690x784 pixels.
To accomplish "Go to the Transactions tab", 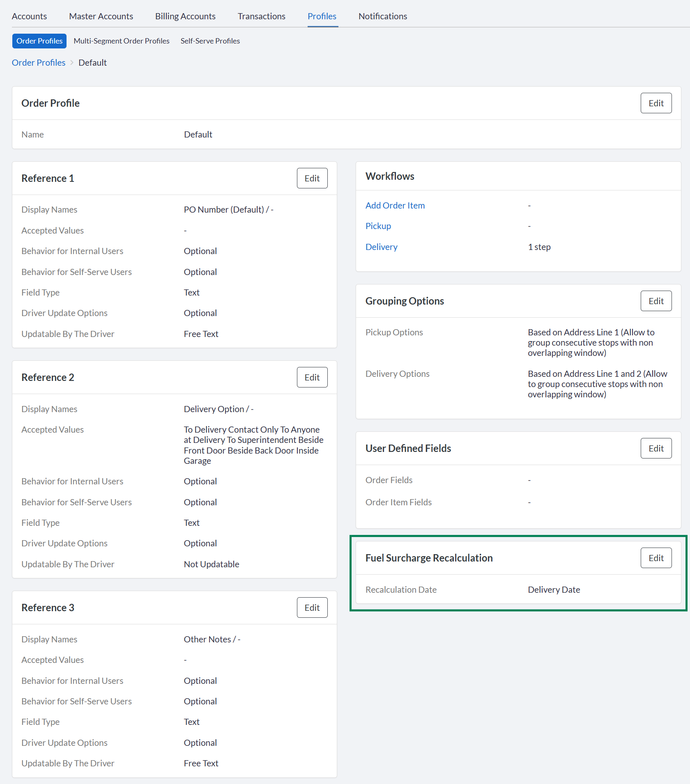I will 261,16.
